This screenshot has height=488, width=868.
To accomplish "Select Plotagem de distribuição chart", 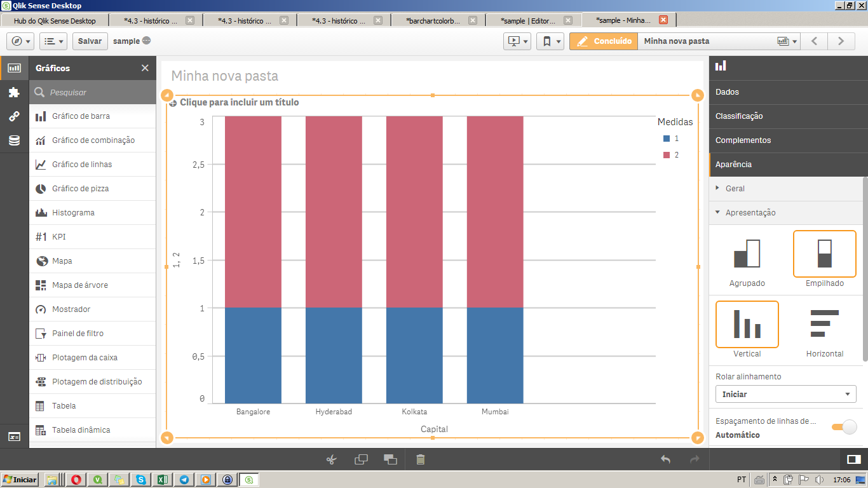I will 93,382.
